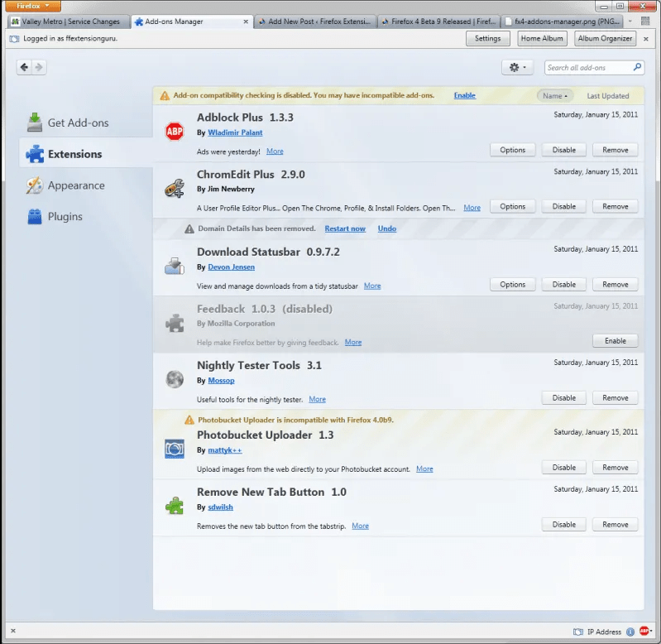The image size is (661, 644).
Task: Disable Adblock Plus
Action: coord(563,150)
